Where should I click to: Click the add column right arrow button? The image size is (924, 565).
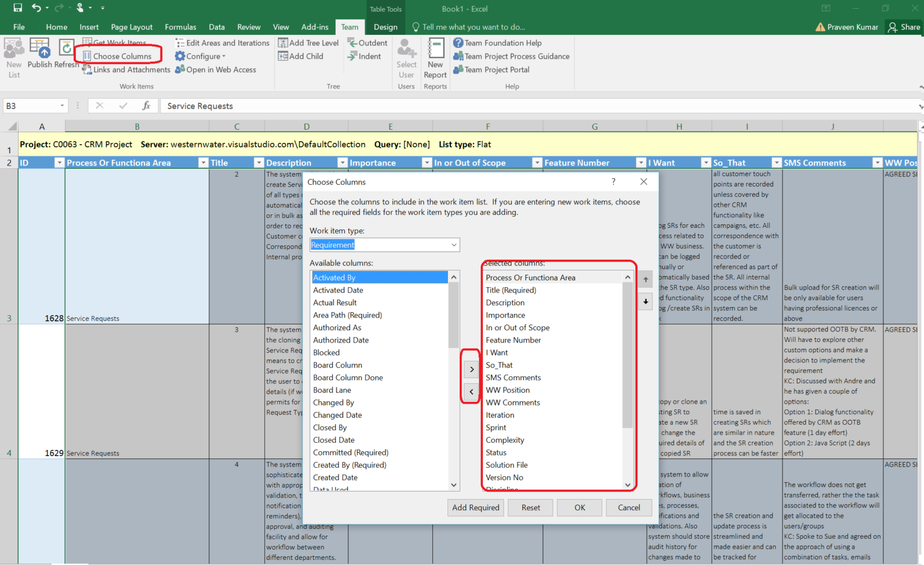coord(471,369)
